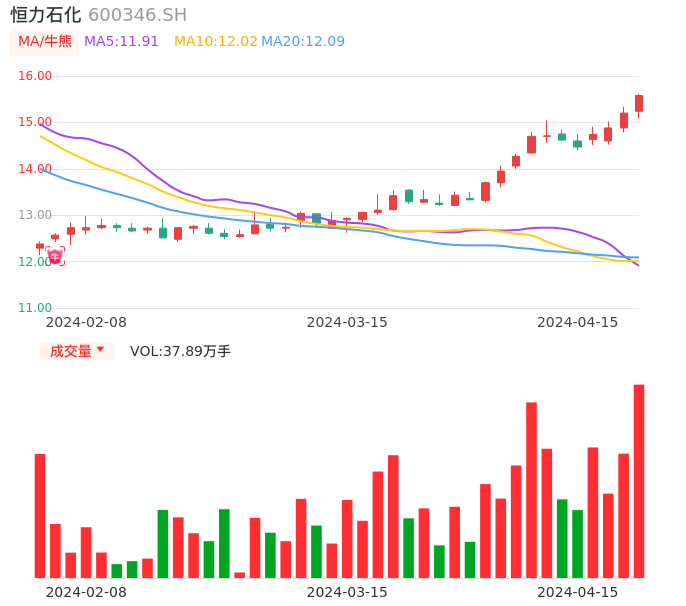Click the 2024-03-15 date under price chart
The image size is (686, 606).
pos(347,323)
